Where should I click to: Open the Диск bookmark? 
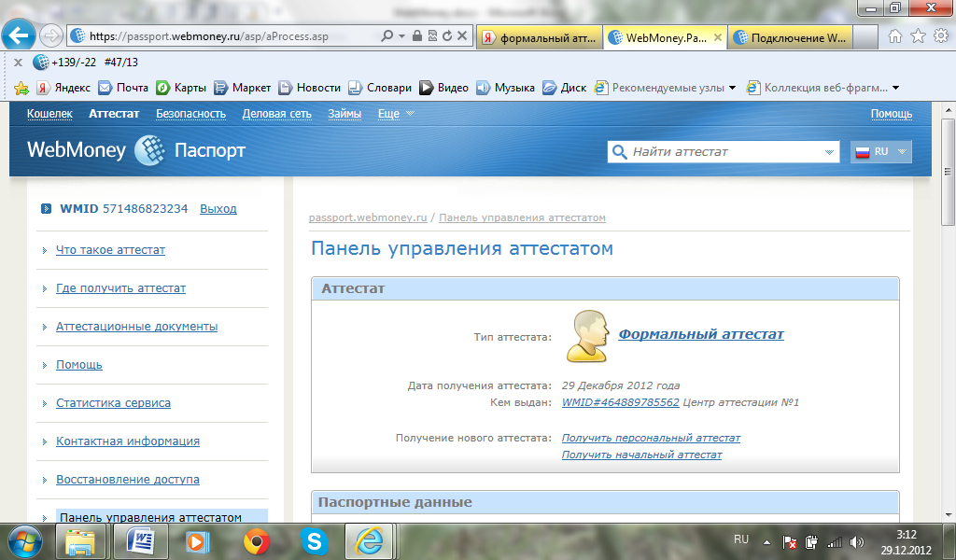click(565, 88)
